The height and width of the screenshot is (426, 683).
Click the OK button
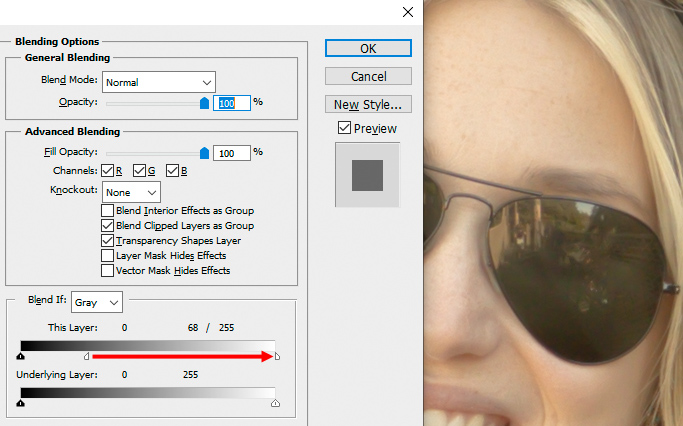tap(368, 48)
